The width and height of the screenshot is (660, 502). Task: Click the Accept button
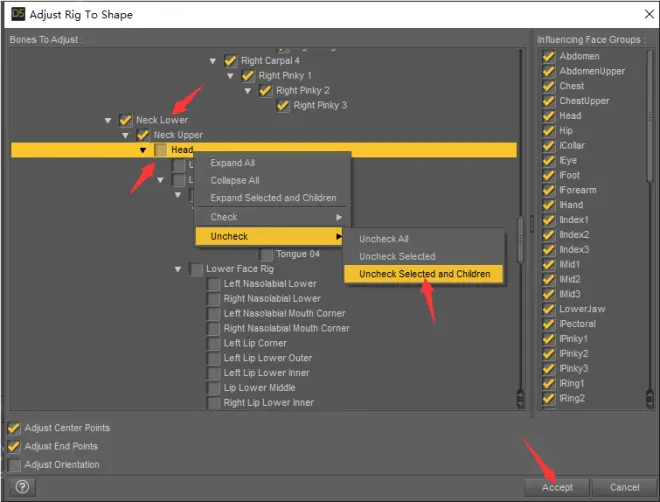[557, 487]
